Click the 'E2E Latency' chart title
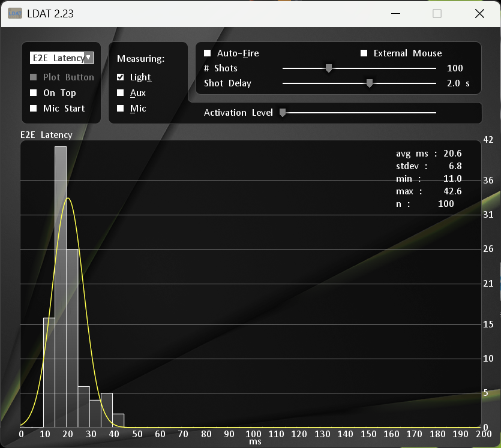 46,135
